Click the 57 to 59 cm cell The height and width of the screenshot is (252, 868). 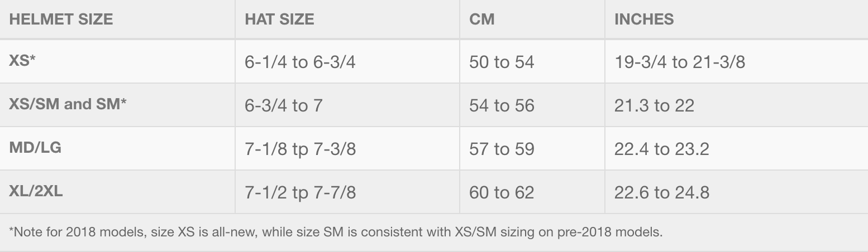coord(502,148)
